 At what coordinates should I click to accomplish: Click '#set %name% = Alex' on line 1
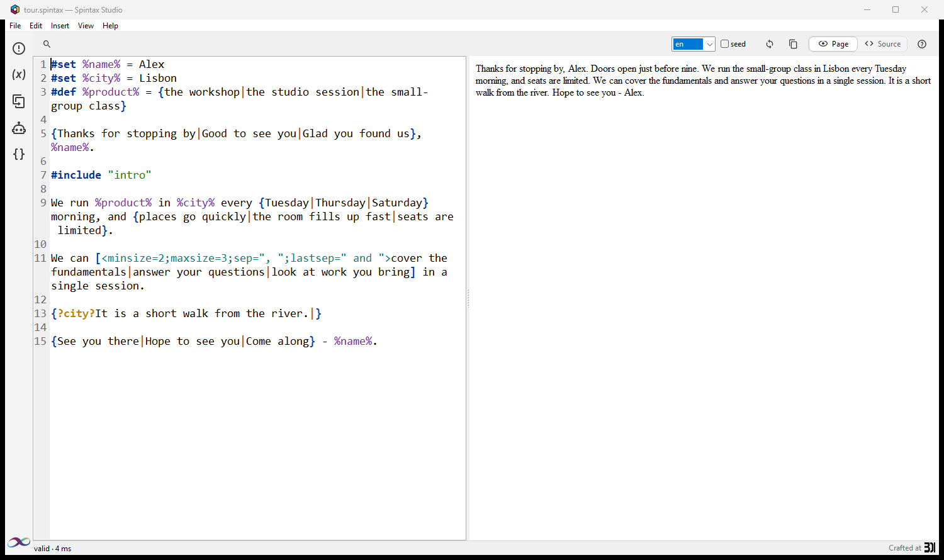tap(108, 64)
